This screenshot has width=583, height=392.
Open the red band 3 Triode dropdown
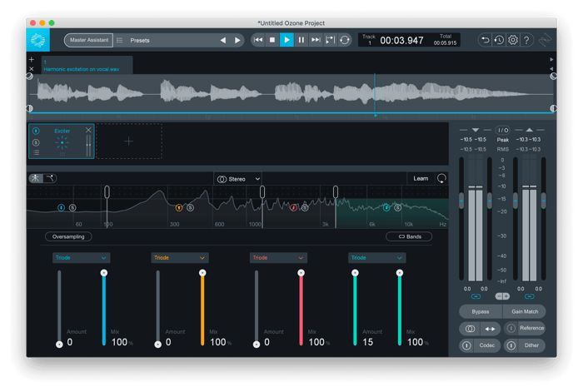coord(278,258)
